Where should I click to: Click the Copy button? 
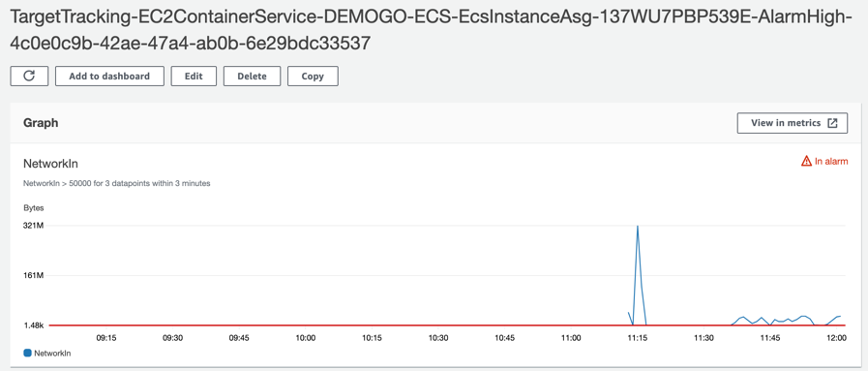click(x=313, y=77)
